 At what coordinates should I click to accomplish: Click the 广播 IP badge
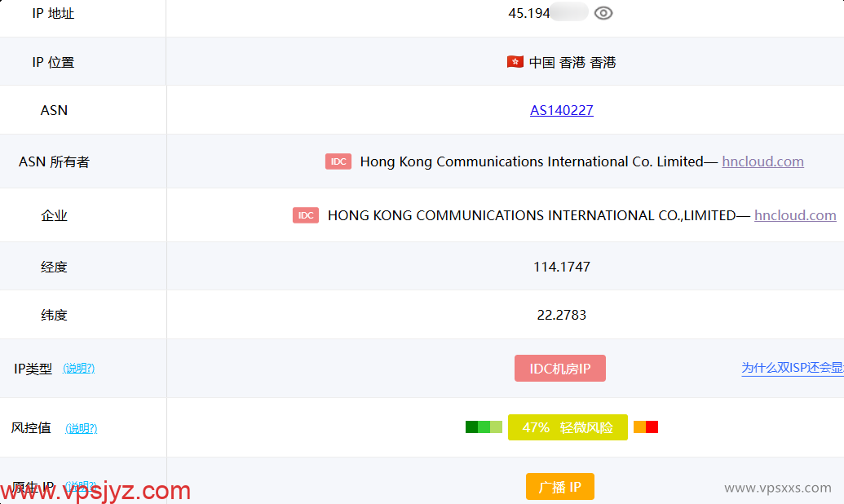click(560, 486)
